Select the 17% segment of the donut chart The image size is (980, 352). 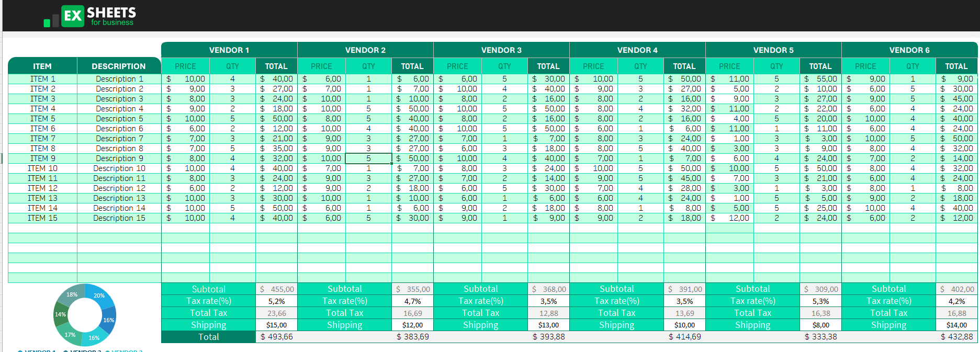click(70, 334)
